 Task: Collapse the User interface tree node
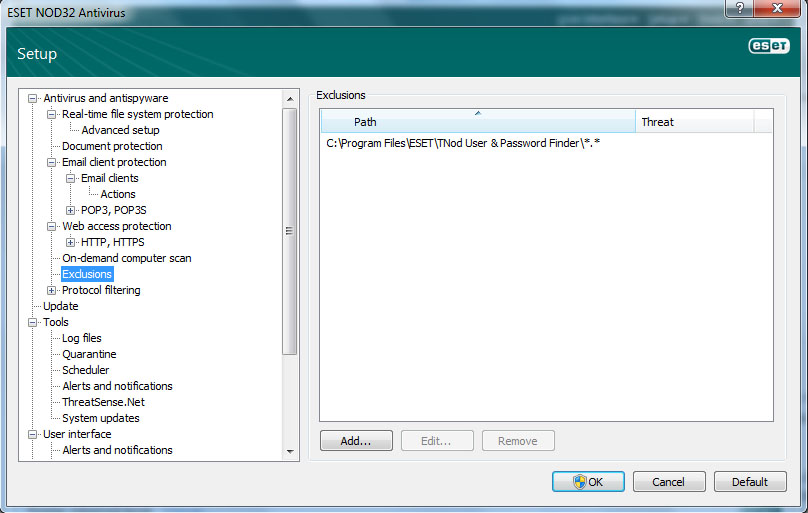coord(32,434)
